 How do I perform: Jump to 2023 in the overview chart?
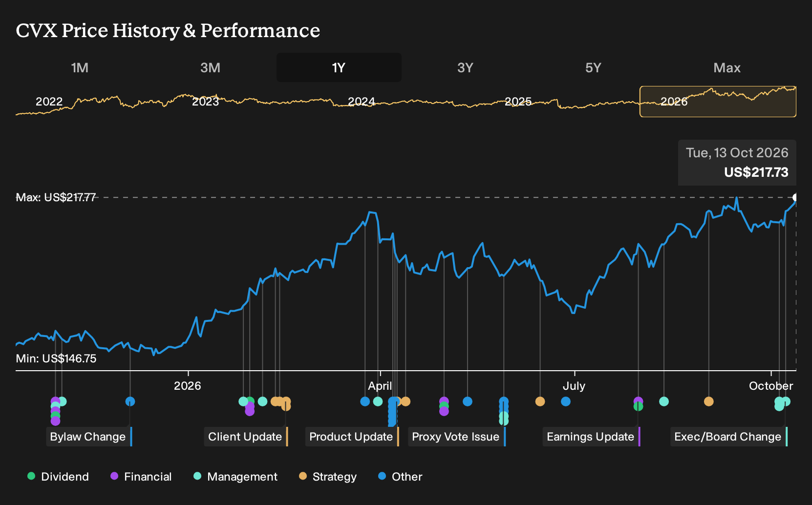pyautogui.click(x=206, y=102)
